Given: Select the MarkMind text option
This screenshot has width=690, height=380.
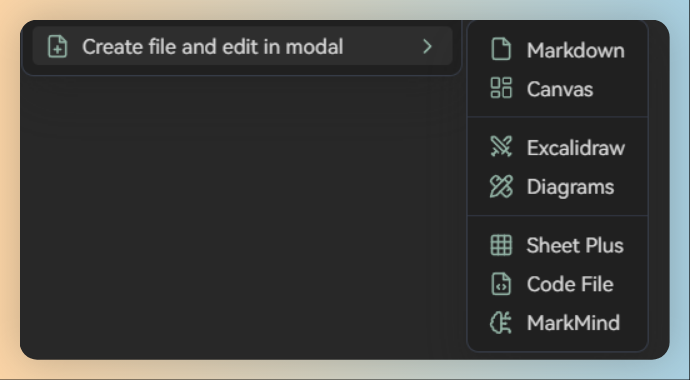Looking at the screenshot, I should point(573,323).
